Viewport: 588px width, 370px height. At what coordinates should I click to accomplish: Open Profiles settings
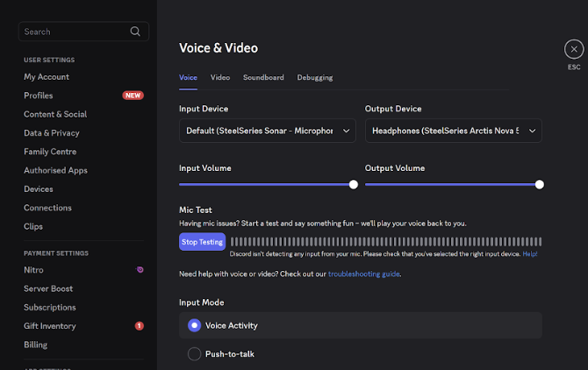pos(39,96)
